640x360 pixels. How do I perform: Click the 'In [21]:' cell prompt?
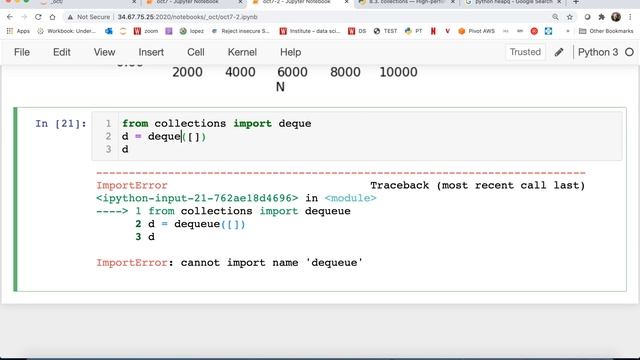pyautogui.click(x=60, y=124)
